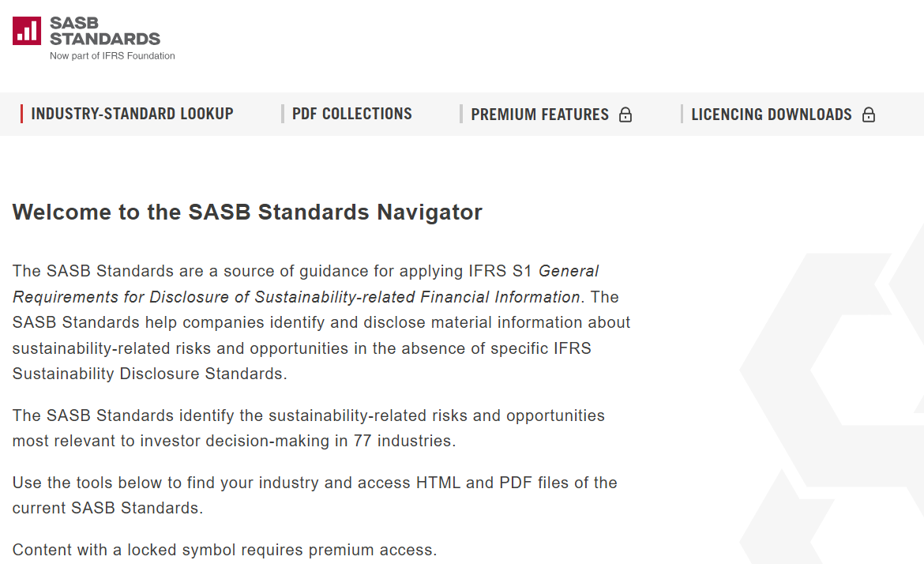Click the gray divider bar before Licencing Downloads

[x=682, y=114]
